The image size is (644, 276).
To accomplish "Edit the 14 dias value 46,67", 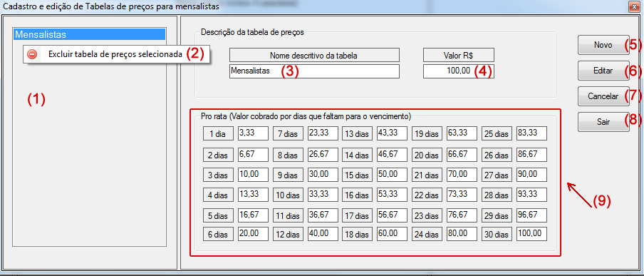I will point(393,154).
